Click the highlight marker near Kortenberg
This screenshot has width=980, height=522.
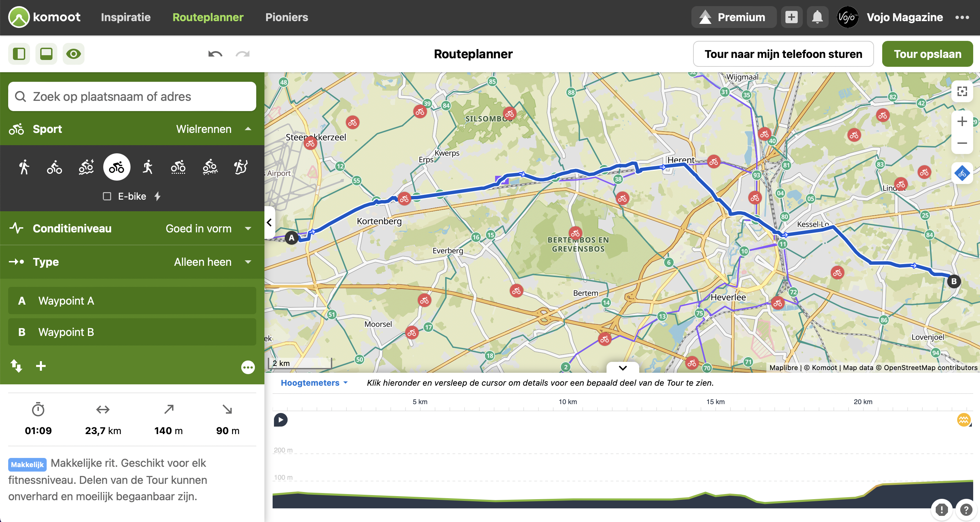click(404, 199)
